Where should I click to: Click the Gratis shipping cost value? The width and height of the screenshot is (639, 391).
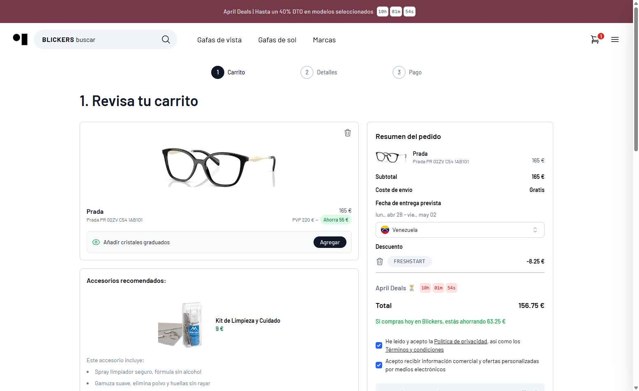point(537,190)
